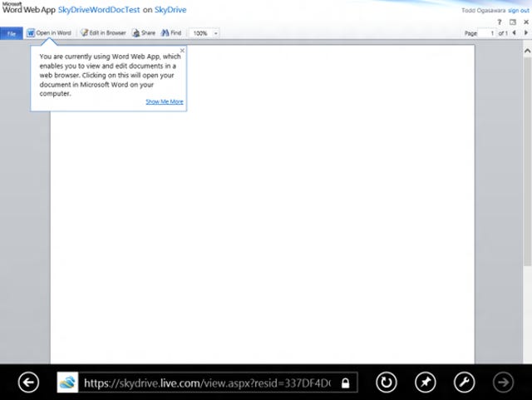This screenshot has height=400, width=532.
Task: Open help question mark icon
Action: pos(500,22)
